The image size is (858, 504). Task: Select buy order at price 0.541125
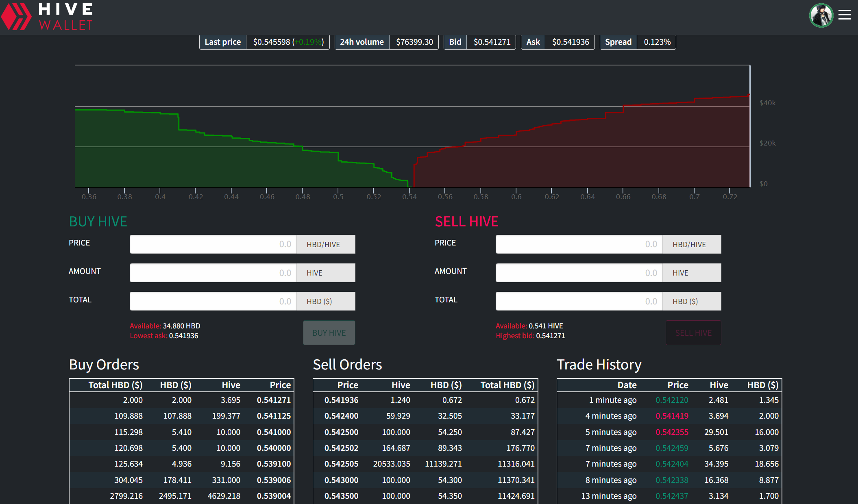[x=181, y=416]
